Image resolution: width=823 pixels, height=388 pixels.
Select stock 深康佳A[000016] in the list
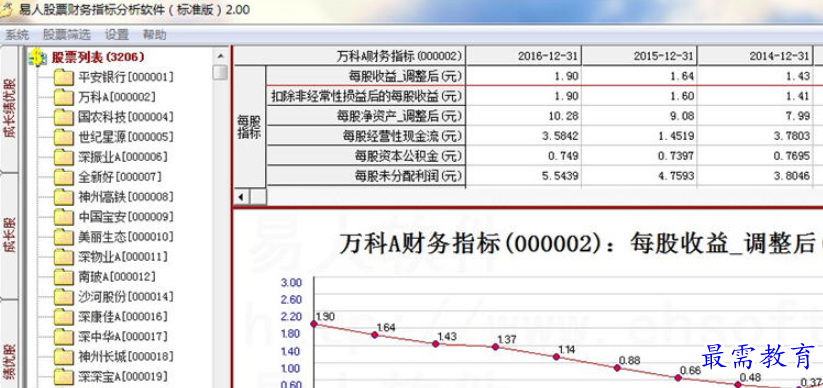pyautogui.click(x=122, y=317)
